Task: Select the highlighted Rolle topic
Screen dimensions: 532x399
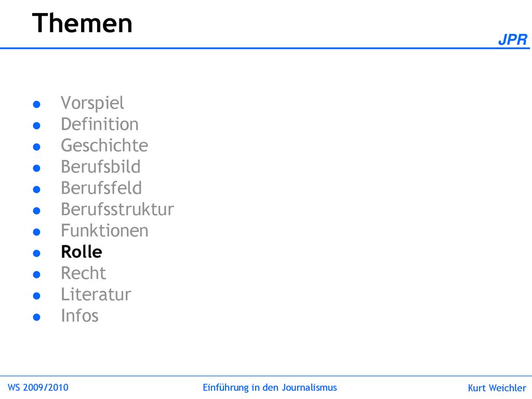Action: [x=82, y=252]
